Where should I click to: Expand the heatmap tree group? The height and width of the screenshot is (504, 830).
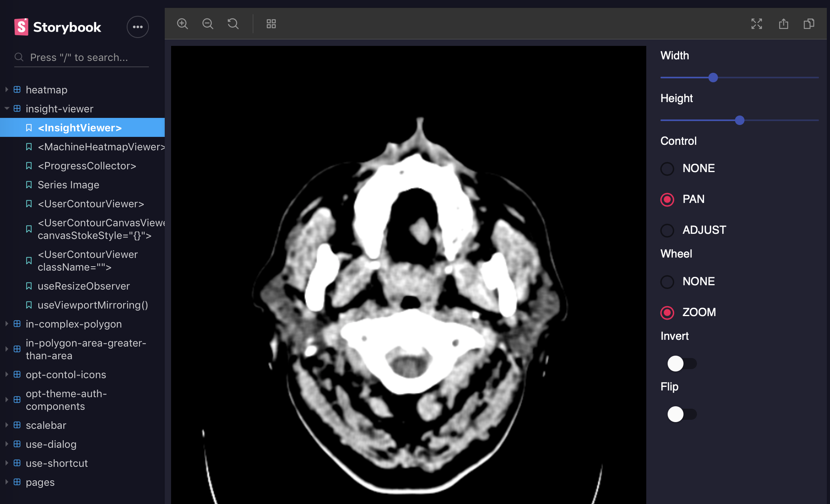[46, 90]
